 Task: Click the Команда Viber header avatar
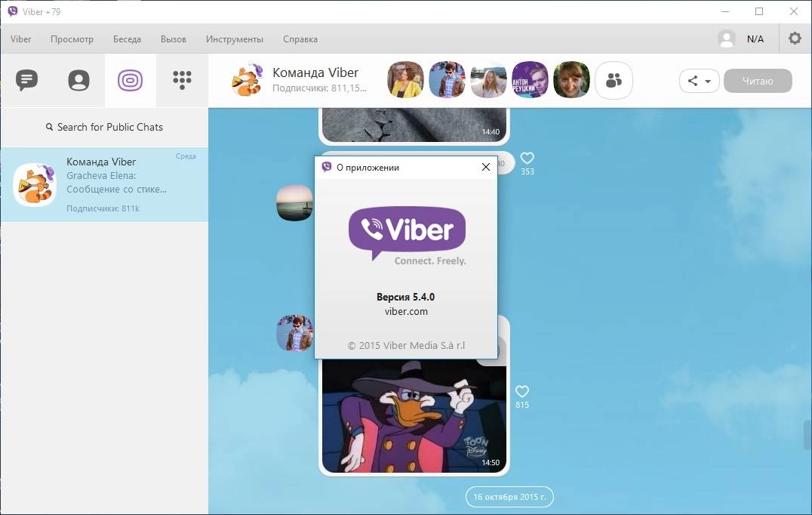click(247, 80)
